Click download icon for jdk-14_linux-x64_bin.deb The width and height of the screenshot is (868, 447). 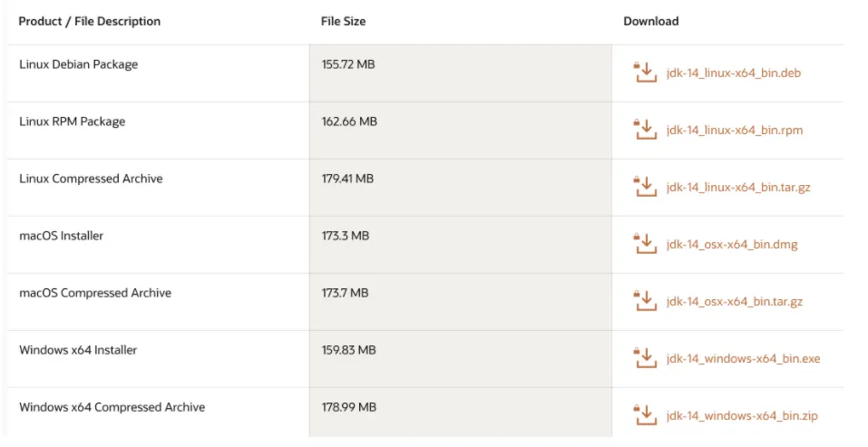[x=644, y=73]
